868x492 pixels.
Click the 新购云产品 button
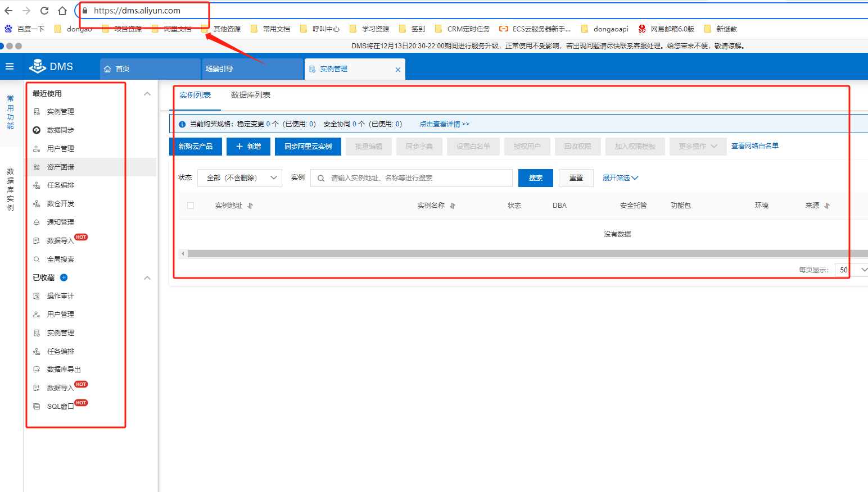196,147
